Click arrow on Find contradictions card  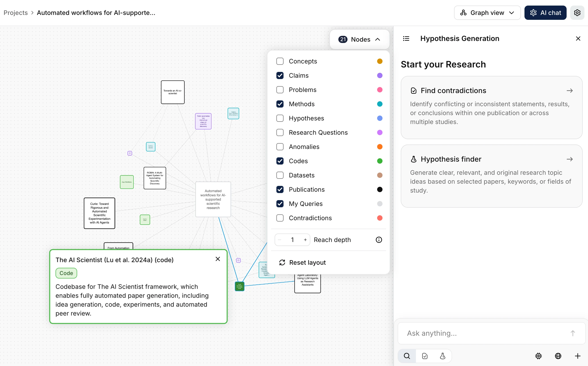(569, 91)
